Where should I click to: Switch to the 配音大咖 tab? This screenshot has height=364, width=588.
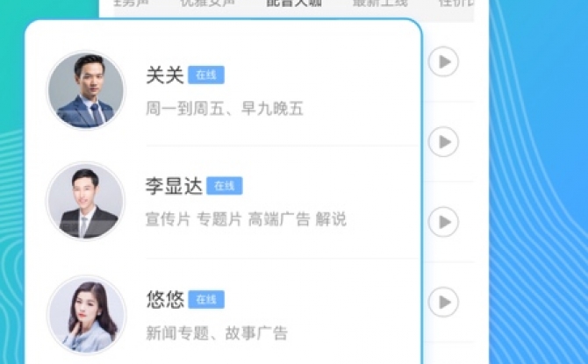point(294,3)
